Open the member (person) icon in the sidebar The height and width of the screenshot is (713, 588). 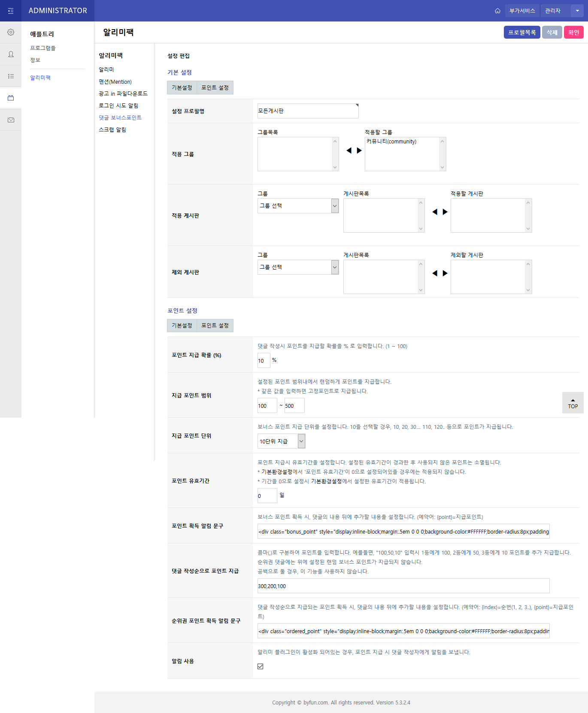point(11,54)
